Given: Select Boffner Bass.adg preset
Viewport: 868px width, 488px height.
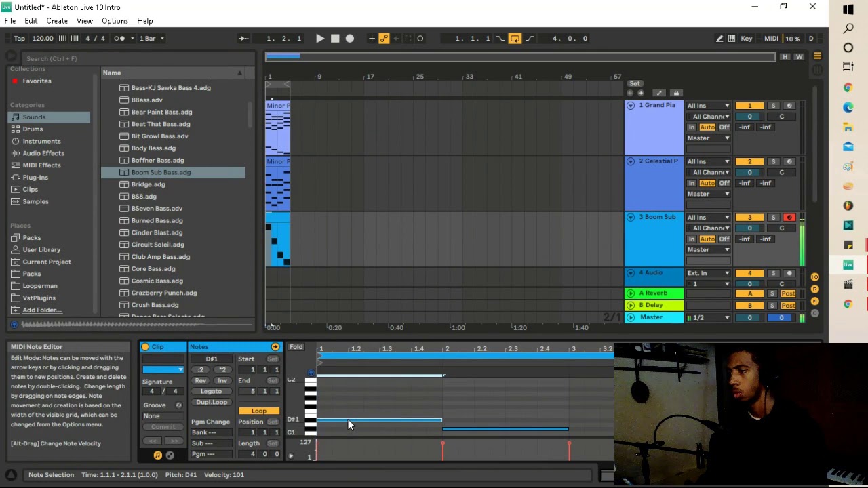Looking at the screenshot, I should pos(157,160).
